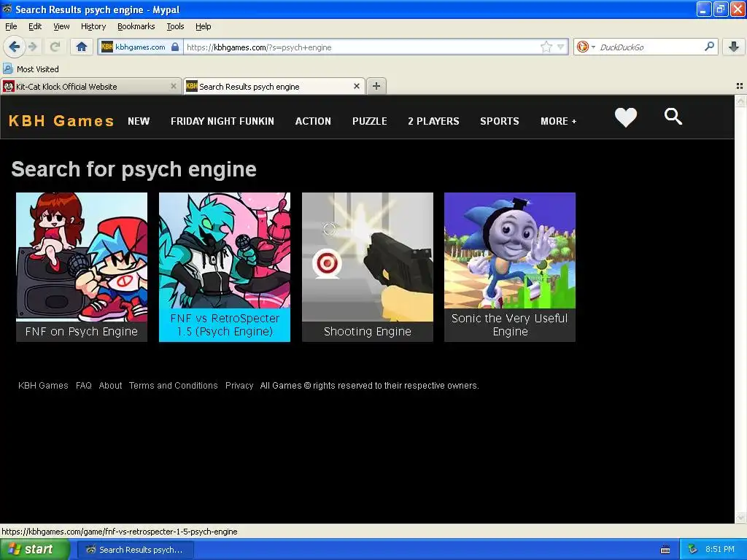This screenshot has height=560, width=747.
Task: Open the Most Visited bookmarks folder
Action: (31, 69)
